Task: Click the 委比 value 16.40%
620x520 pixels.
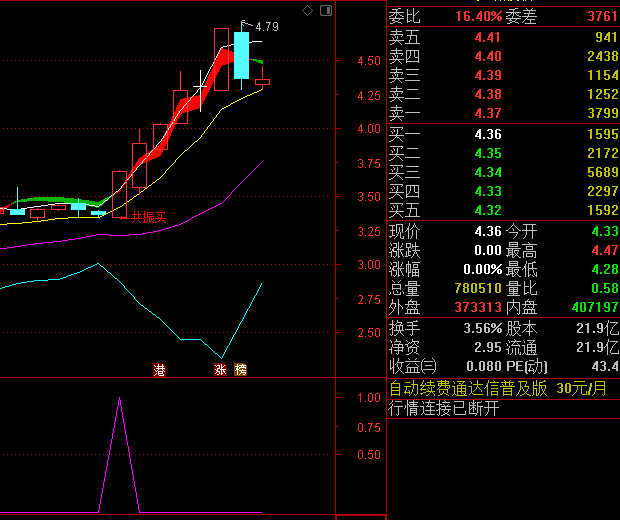Action: click(478, 17)
